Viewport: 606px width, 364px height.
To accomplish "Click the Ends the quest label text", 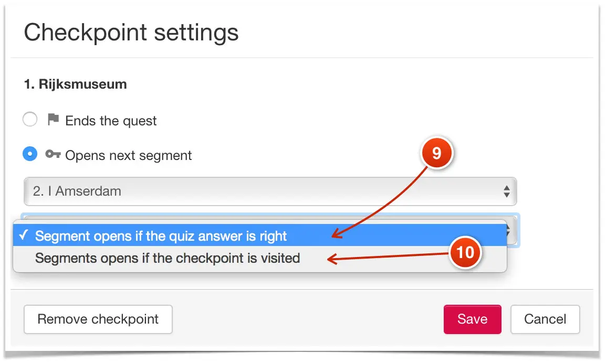I will (x=111, y=121).
